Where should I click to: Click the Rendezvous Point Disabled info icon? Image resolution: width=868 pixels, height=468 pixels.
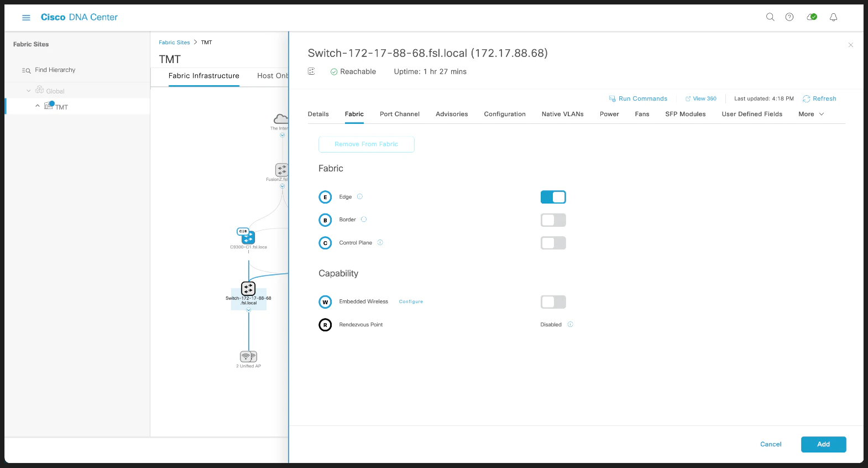(x=570, y=324)
